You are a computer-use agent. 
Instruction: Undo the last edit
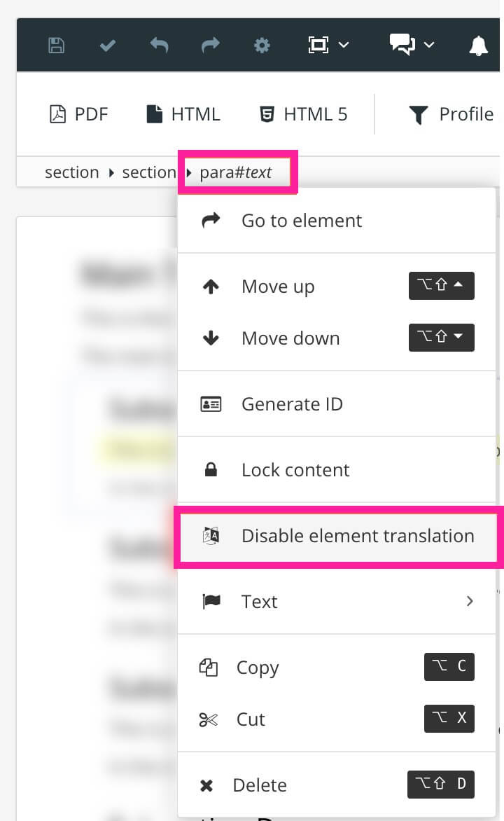[x=159, y=45]
